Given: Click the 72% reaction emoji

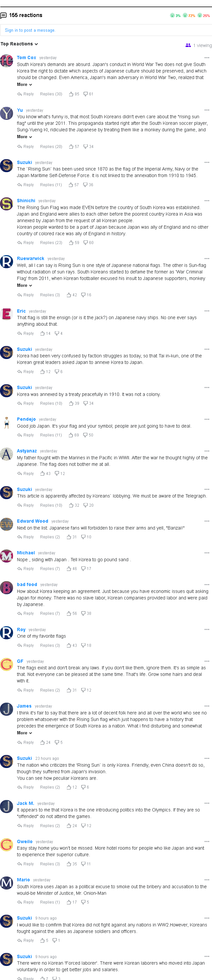Looking at the screenshot, I should click(x=185, y=16).
